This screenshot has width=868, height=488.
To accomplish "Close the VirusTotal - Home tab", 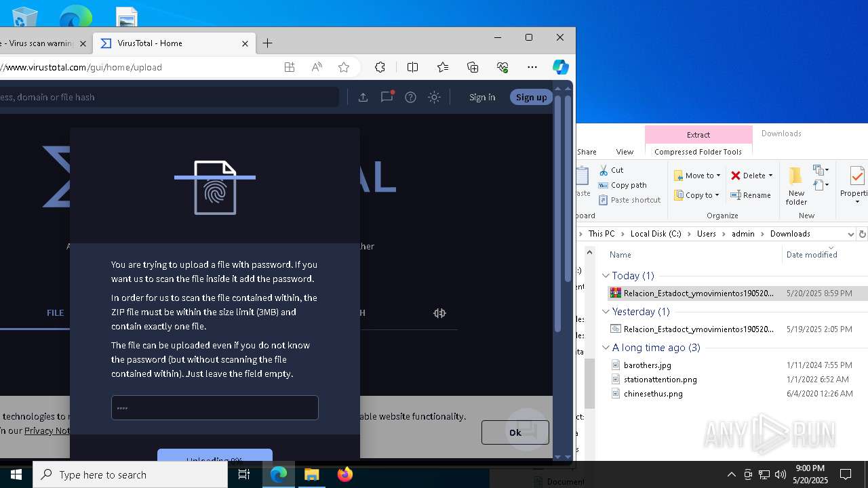I will point(245,43).
